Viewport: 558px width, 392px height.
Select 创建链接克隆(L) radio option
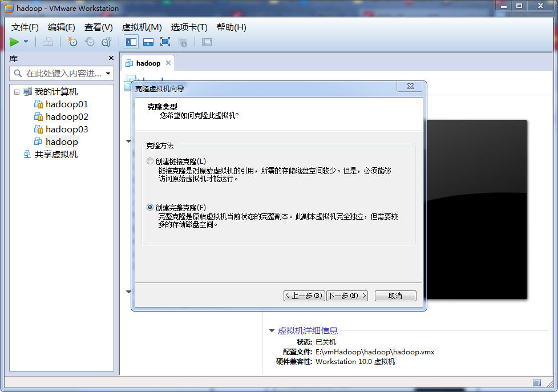(x=150, y=161)
